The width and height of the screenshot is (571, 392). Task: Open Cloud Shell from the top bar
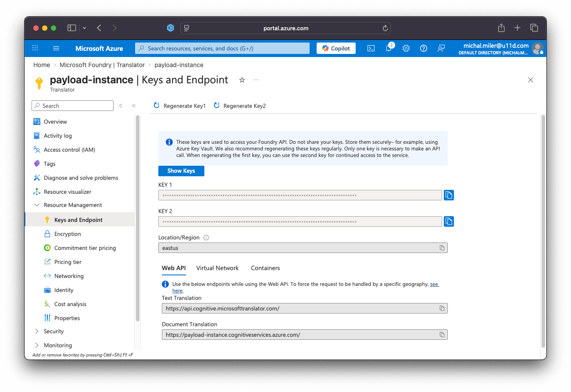click(x=371, y=48)
